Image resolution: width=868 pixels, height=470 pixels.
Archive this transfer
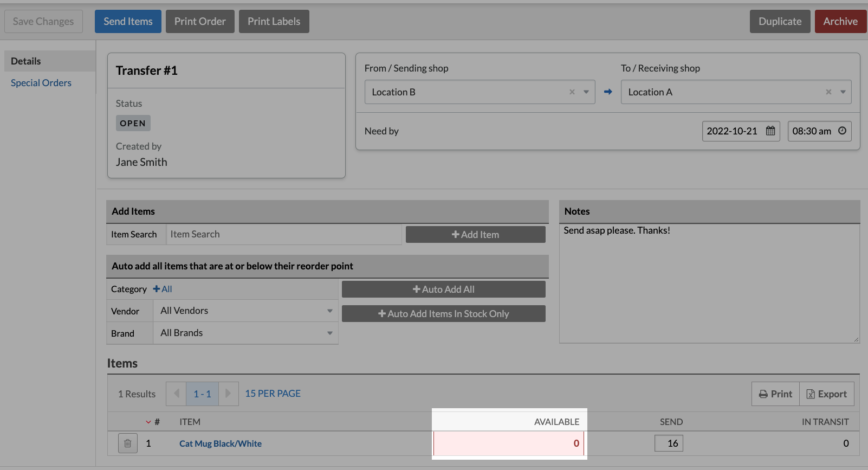840,22
